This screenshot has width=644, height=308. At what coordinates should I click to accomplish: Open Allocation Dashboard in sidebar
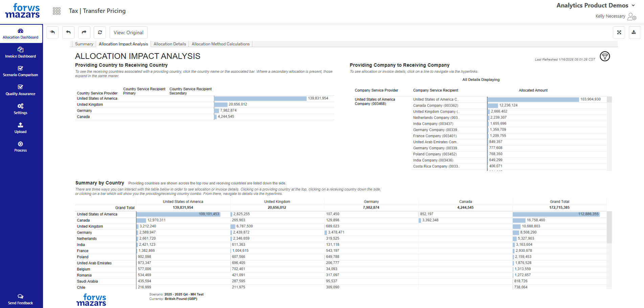tap(21, 34)
